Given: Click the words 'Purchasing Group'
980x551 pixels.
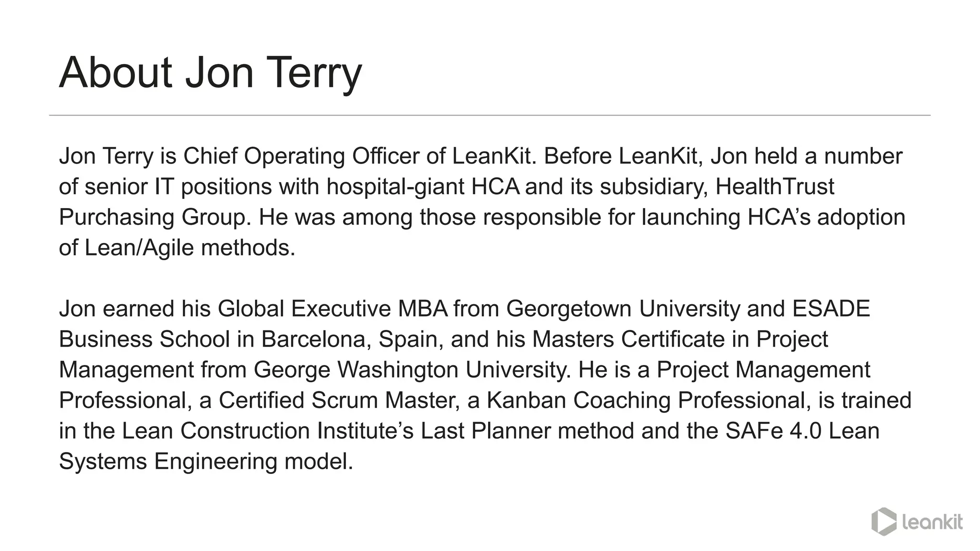Looking at the screenshot, I should (155, 217).
